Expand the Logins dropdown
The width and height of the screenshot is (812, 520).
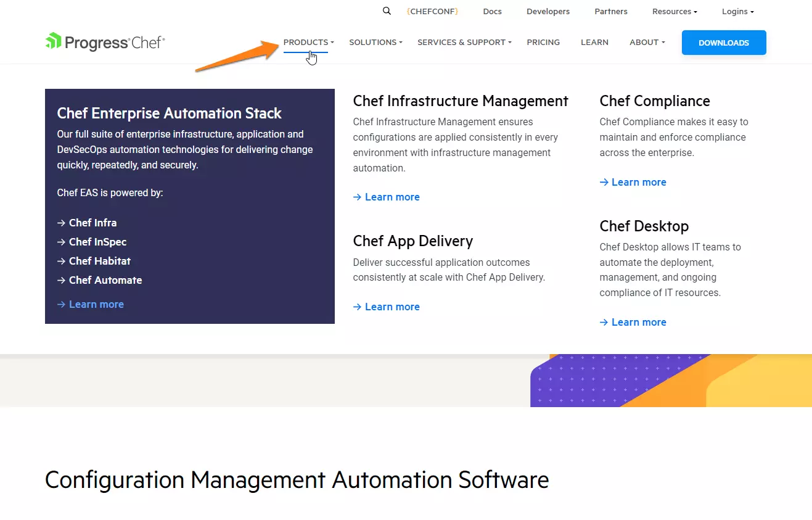point(738,12)
